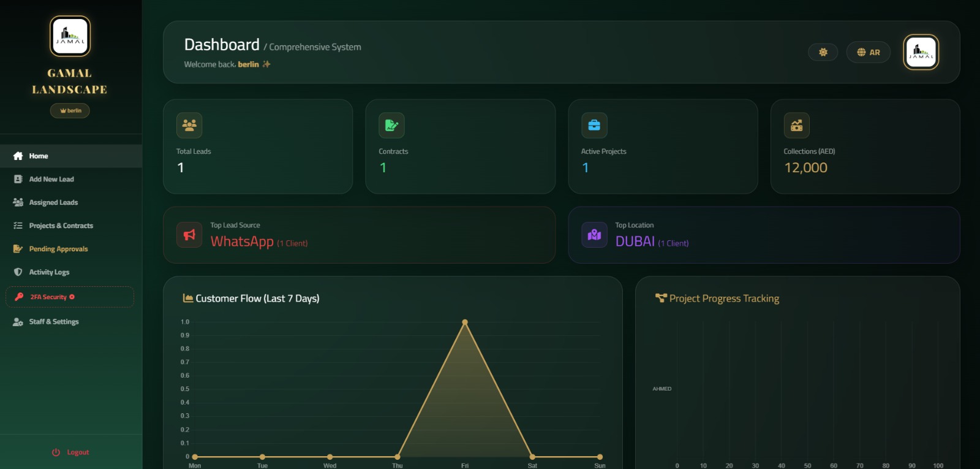Click the Staff & Settings user-gear icon

pos(18,322)
